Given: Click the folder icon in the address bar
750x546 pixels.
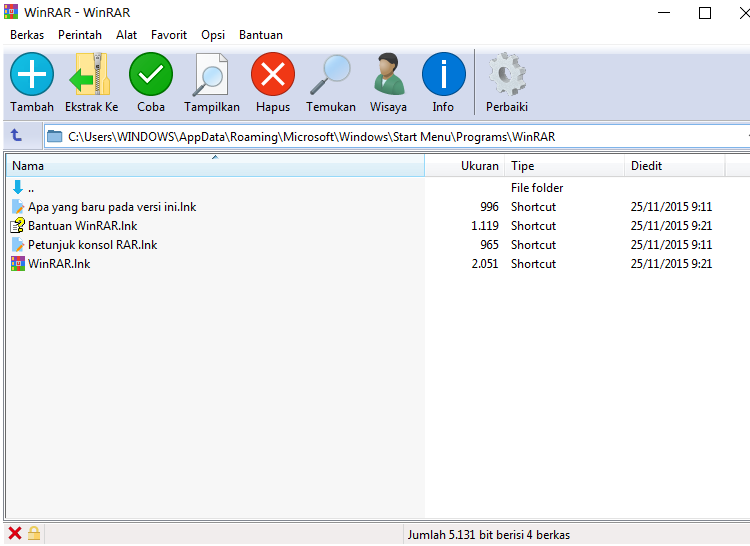Looking at the screenshot, I should [55, 137].
